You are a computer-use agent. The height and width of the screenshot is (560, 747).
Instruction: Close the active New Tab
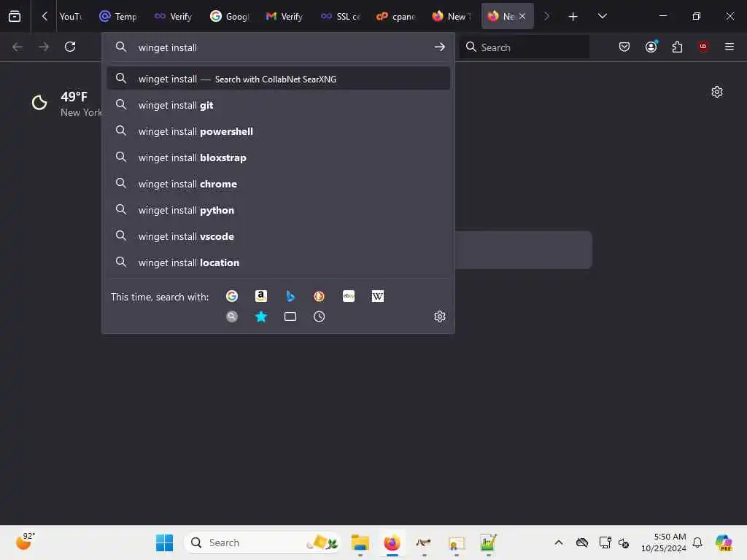[x=522, y=16]
